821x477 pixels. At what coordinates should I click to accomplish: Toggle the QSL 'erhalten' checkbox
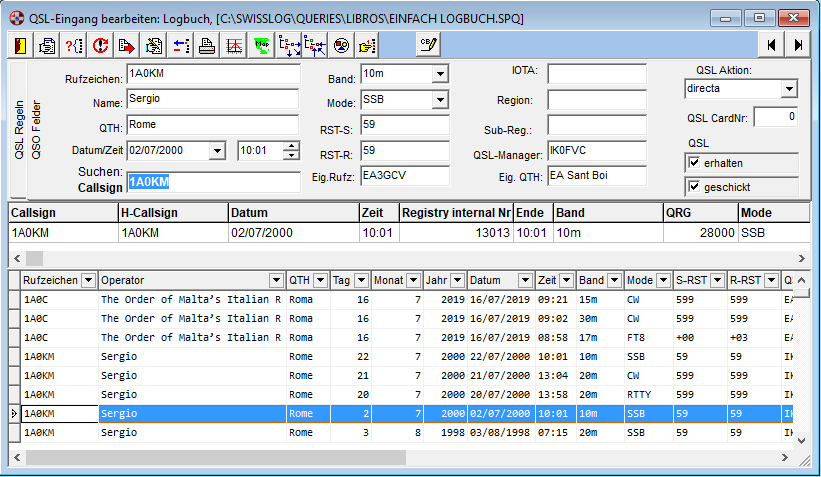[695, 163]
